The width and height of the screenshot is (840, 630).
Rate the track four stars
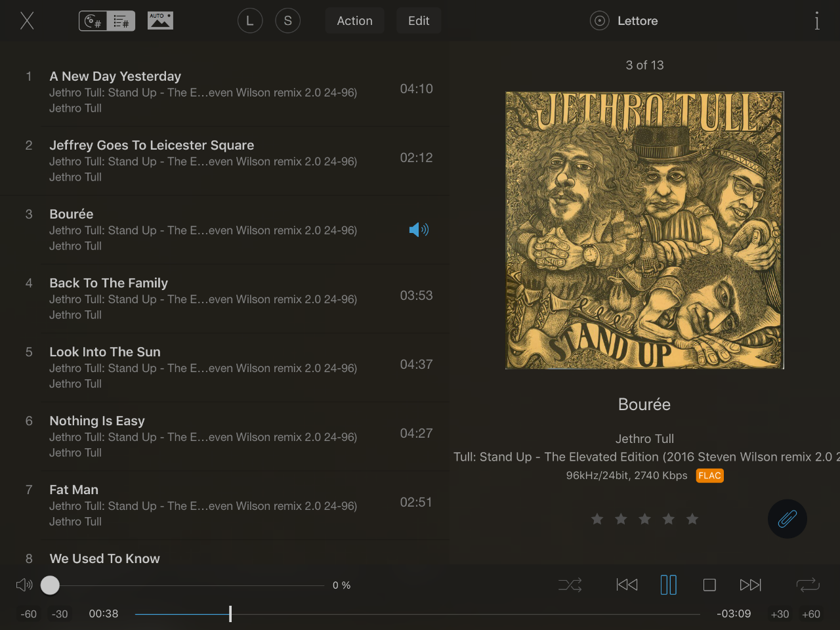click(669, 519)
